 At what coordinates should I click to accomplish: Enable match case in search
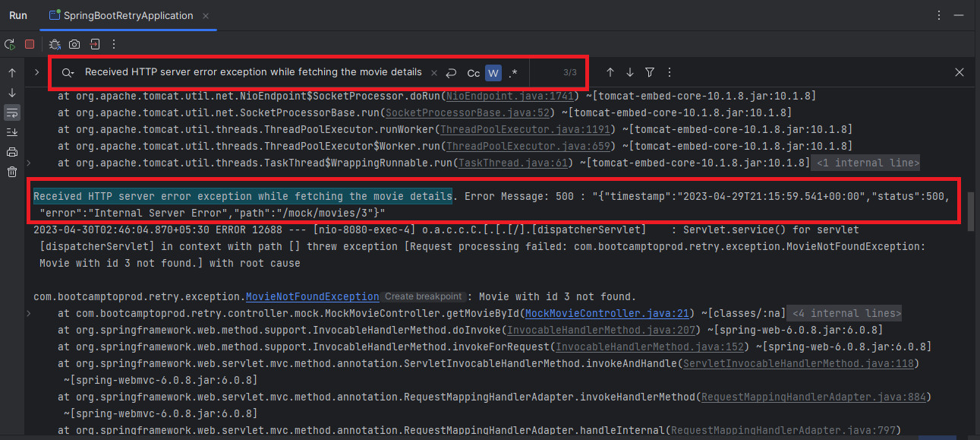(x=473, y=72)
